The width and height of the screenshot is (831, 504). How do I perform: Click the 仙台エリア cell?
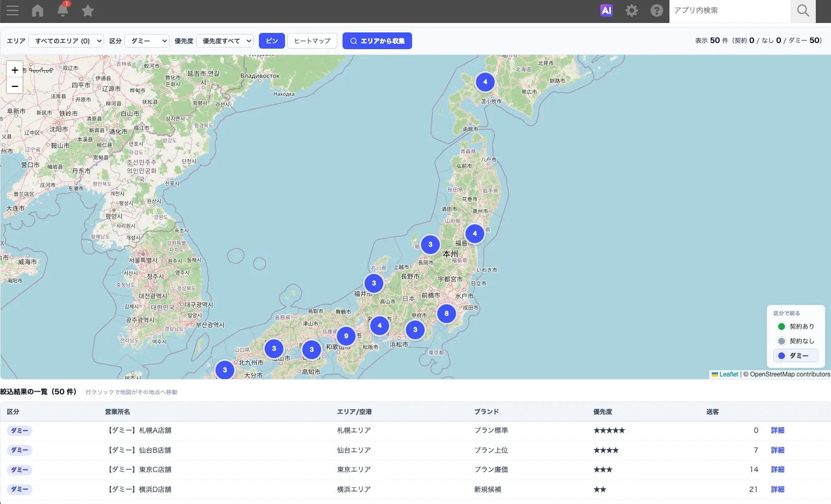pyautogui.click(x=354, y=450)
